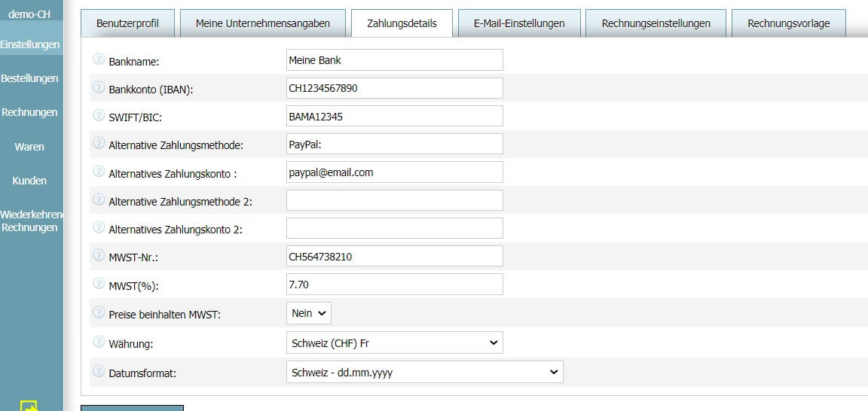Click field containing PayPal:

point(395,144)
